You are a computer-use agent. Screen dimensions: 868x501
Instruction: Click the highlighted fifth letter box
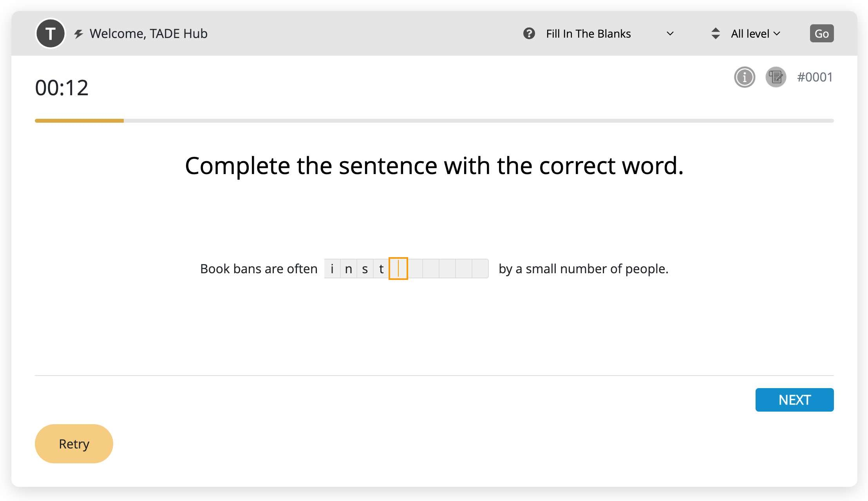pos(398,269)
